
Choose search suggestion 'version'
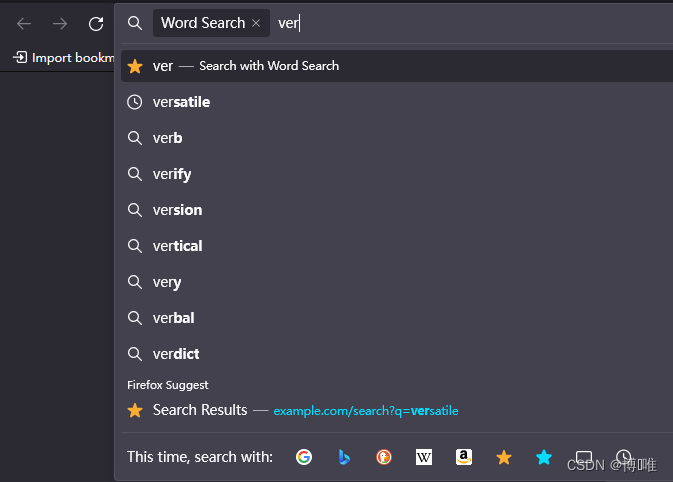click(397, 210)
